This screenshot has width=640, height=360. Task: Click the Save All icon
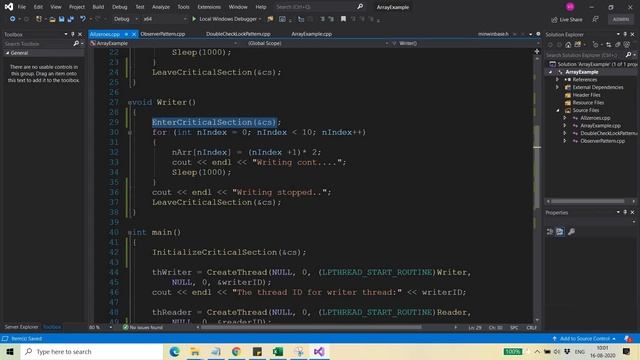pyautogui.click(x=70, y=19)
